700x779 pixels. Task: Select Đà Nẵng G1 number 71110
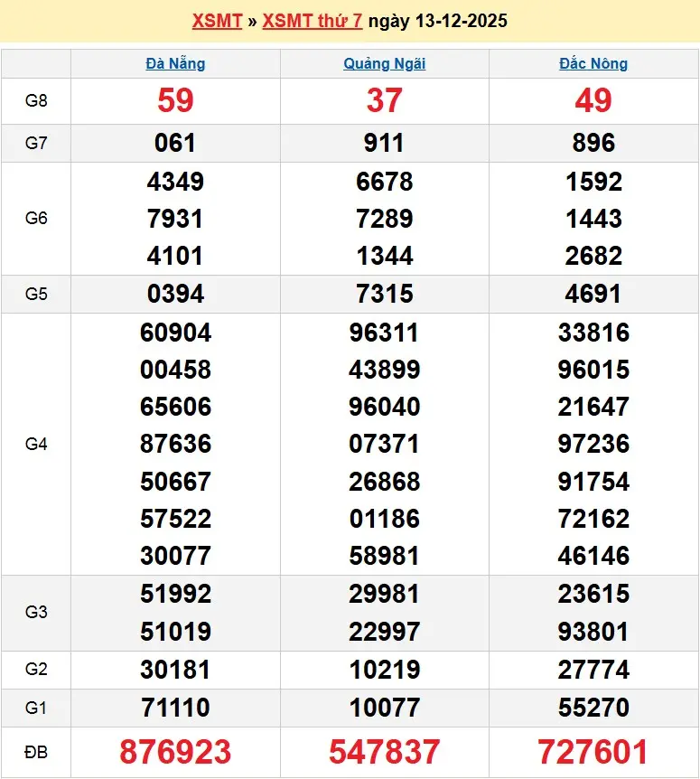point(175,708)
